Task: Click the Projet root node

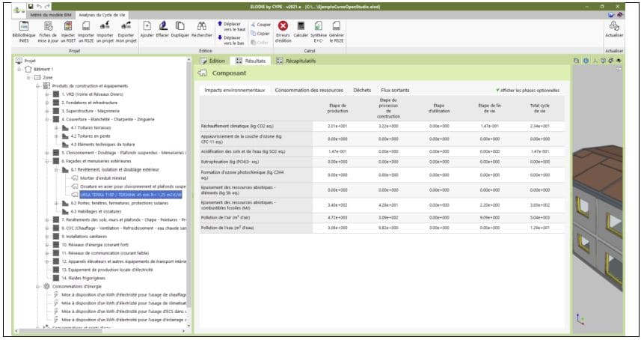Action: 30,61
